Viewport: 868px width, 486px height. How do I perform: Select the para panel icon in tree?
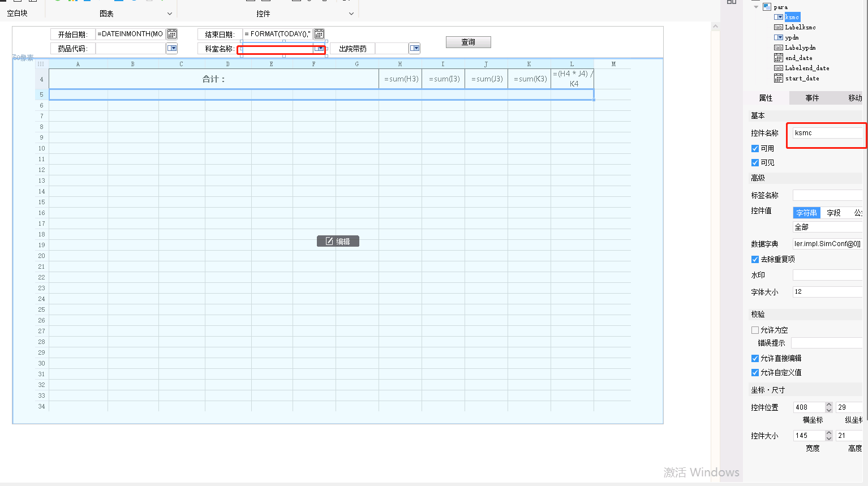pos(767,7)
